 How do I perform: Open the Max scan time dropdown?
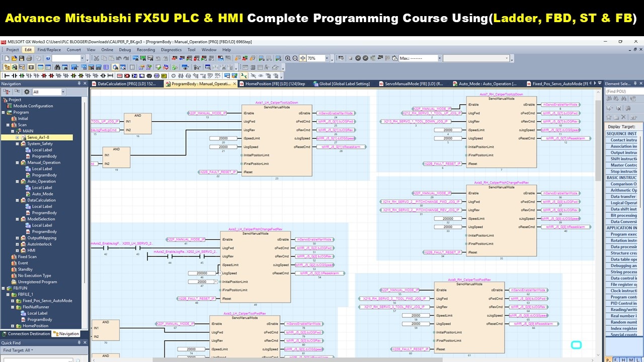(439, 58)
